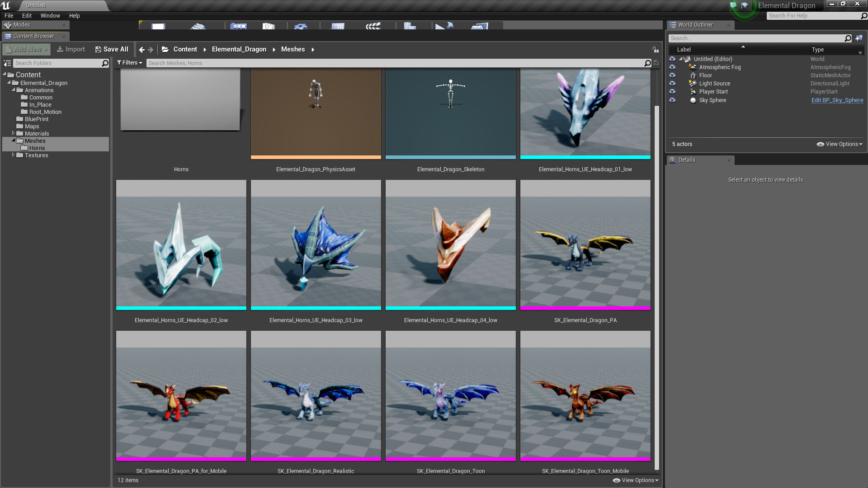Go to Elemental_Dragon breadcrumb

pos(239,49)
